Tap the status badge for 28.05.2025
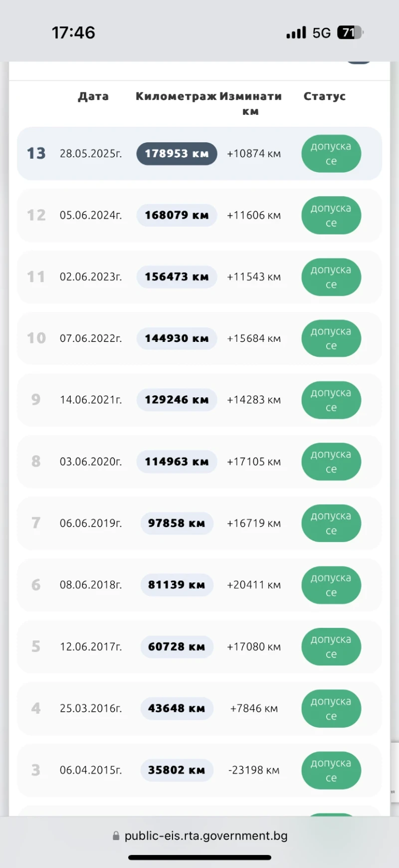399x868 pixels. [x=331, y=154]
